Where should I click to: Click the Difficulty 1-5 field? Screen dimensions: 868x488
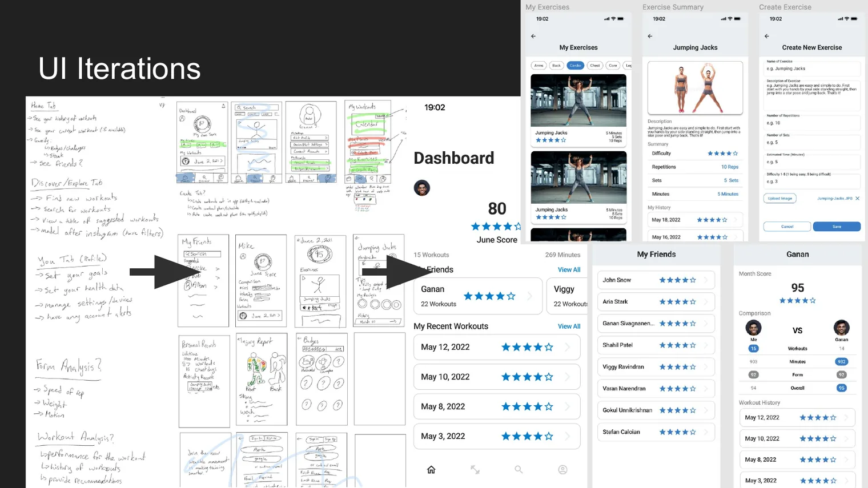[812, 182]
